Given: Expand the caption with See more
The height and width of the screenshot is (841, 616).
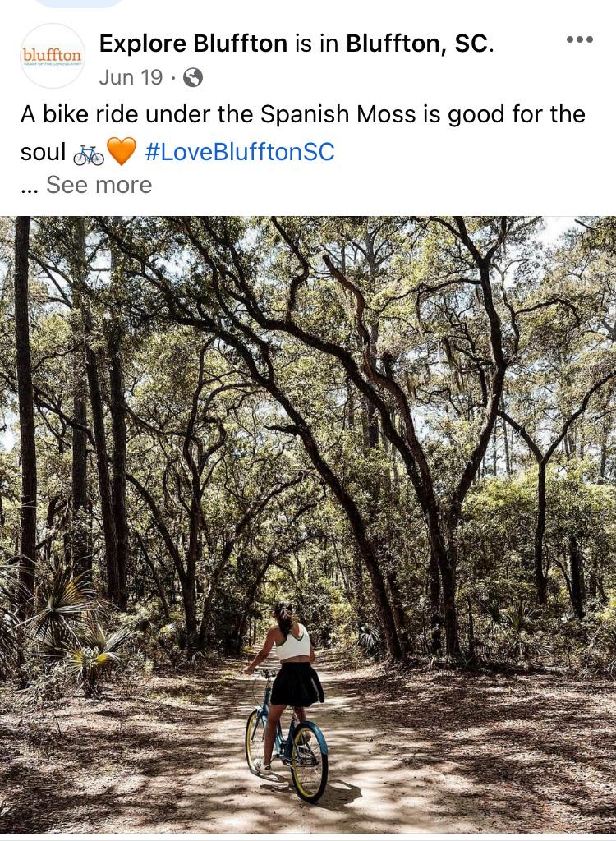Looking at the screenshot, I should pyautogui.click(x=99, y=185).
